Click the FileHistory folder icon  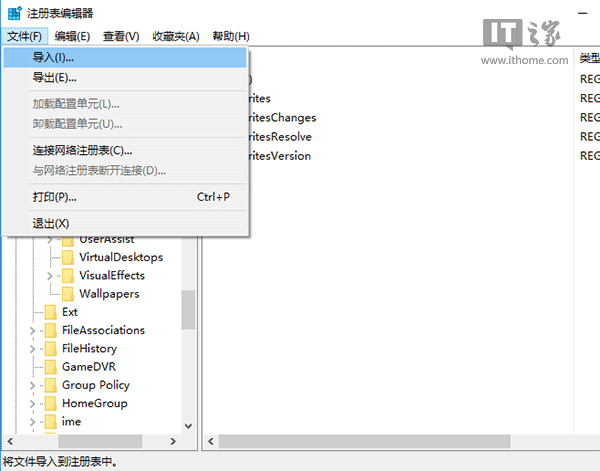pos(50,349)
